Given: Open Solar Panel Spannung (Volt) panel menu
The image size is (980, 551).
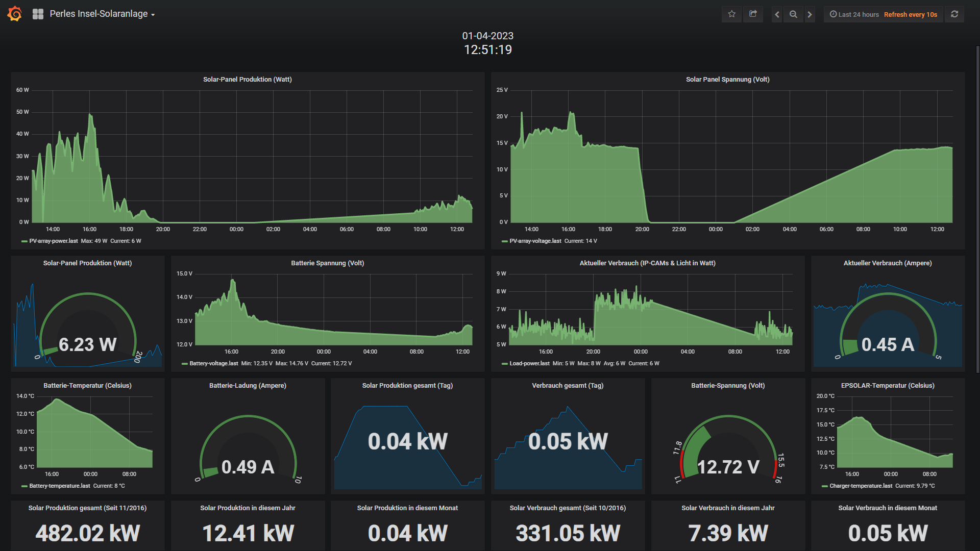Looking at the screenshot, I should 727,79.
